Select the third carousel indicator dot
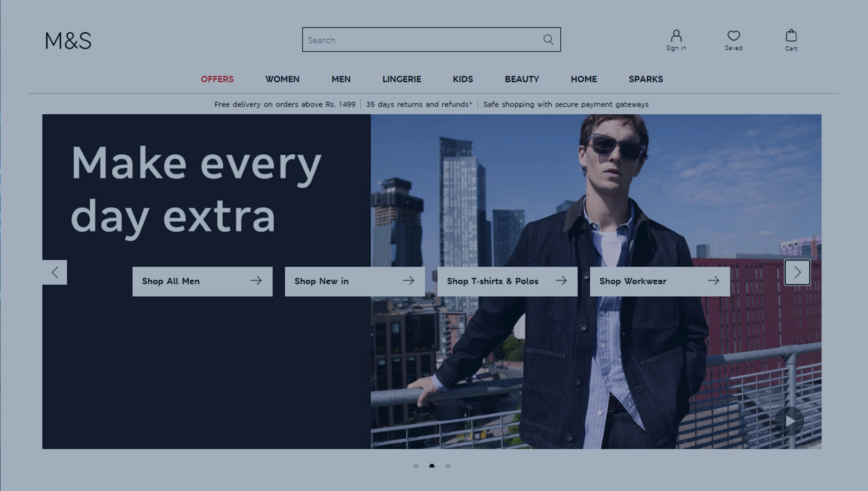 pos(448,466)
